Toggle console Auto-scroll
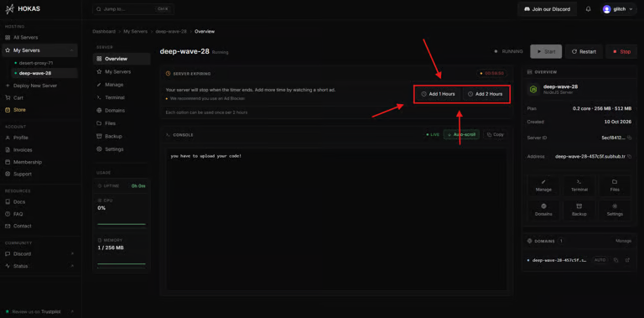 pos(461,134)
